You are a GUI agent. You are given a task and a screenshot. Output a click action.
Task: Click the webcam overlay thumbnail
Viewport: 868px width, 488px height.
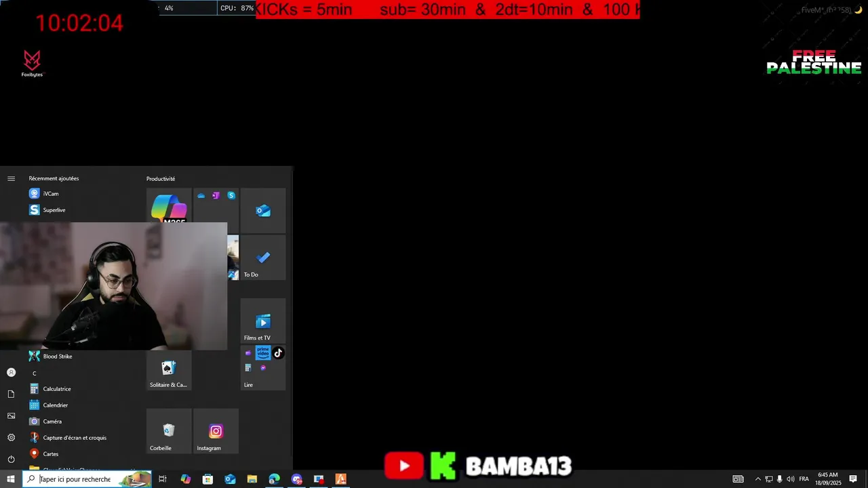[113, 286]
